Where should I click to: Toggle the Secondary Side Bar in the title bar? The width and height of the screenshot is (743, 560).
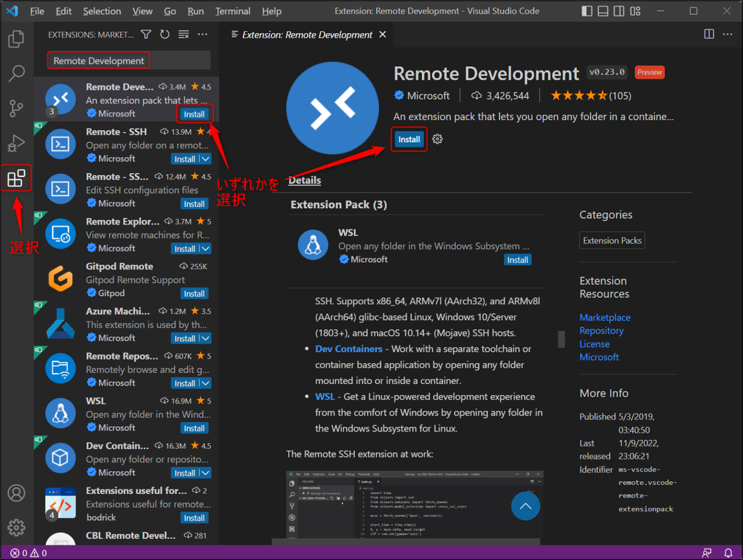[x=619, y=11]
